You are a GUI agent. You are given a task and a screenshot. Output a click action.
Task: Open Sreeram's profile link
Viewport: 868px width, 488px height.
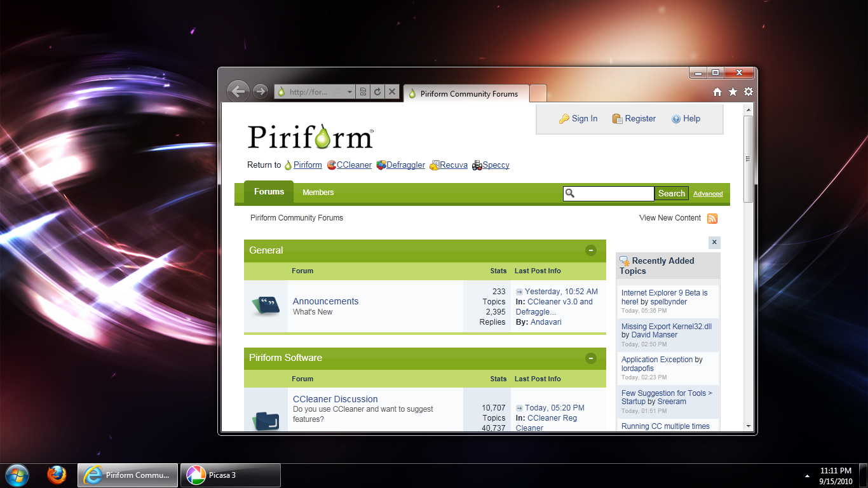coord(672,402)
